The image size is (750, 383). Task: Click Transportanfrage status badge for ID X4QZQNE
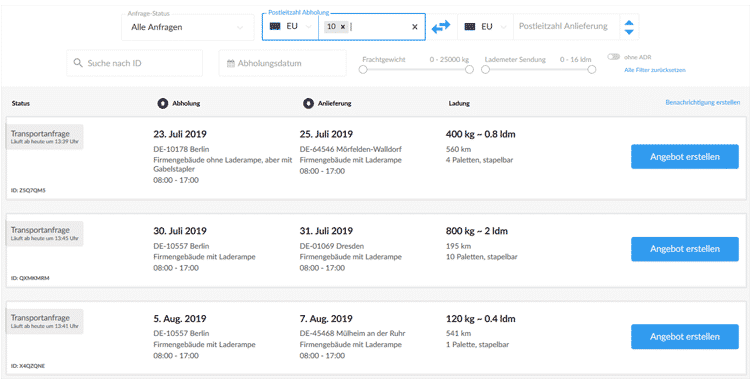click(44, 321)
